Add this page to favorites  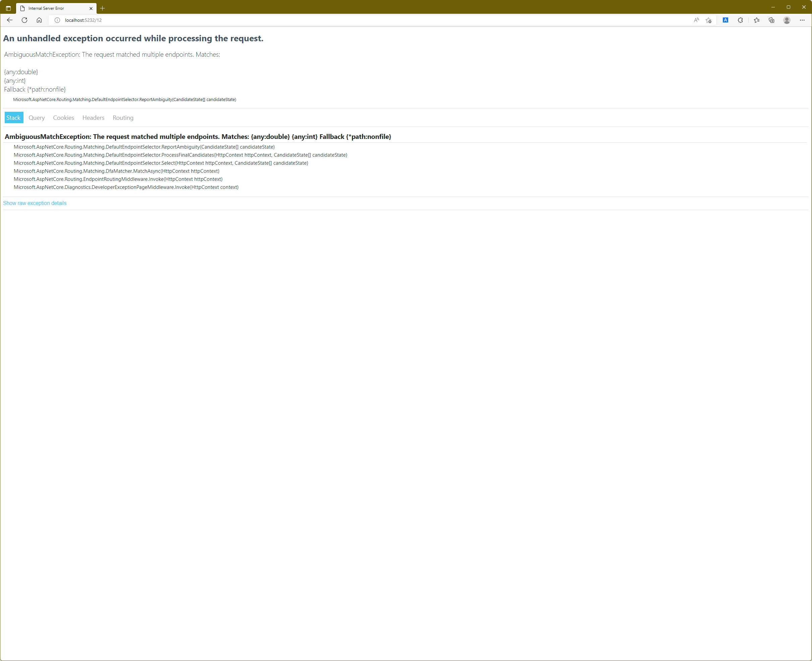click(x=708, y=20)
